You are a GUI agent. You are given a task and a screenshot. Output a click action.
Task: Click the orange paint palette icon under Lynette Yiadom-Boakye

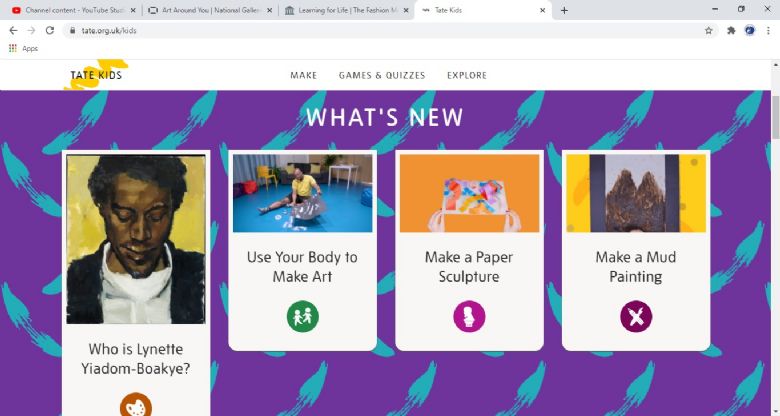(x=136, y=405)
